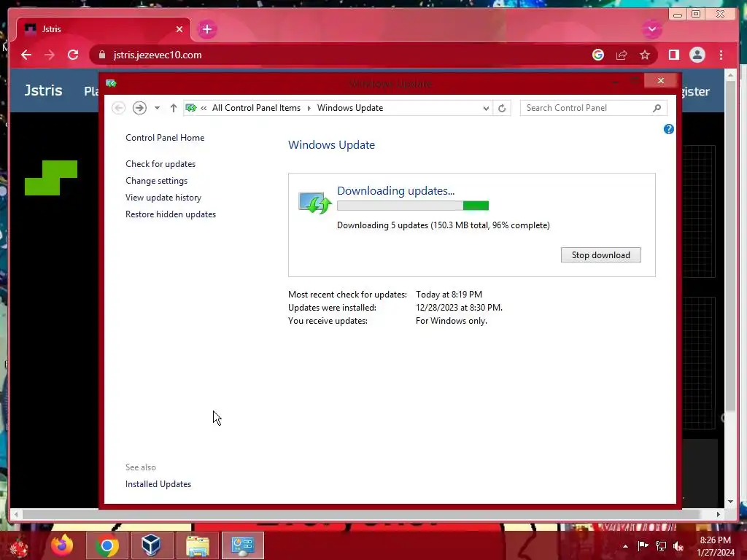Click browser vertical scrollbar up arrow
This screenshot has width=747, height=560.
pos(730,75)
